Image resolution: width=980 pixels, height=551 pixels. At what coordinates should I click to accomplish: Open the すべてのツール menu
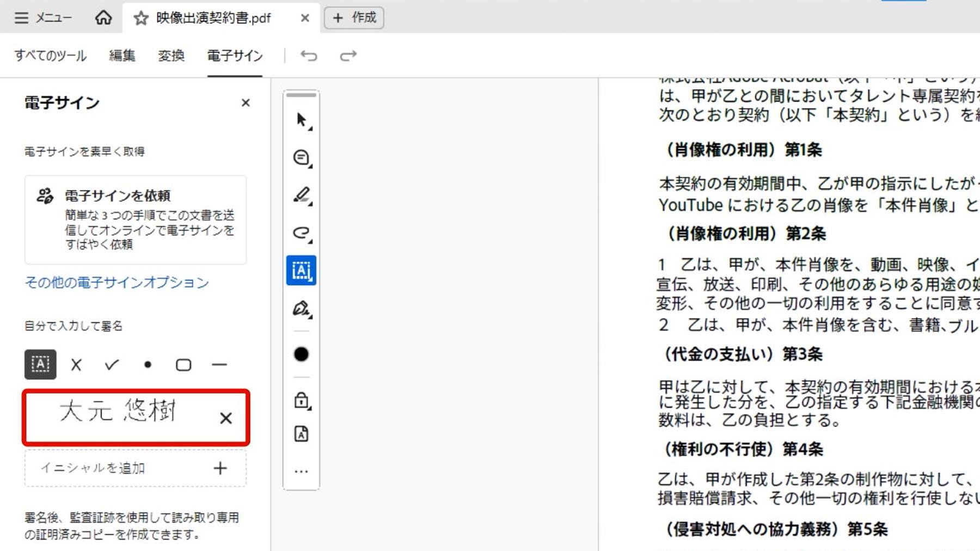click(50, 56)
